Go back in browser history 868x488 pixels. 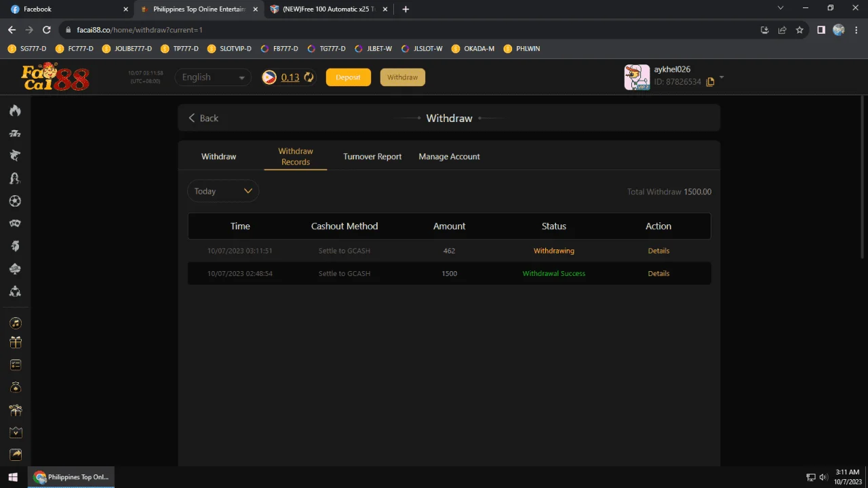pyautogui.click(x=12, y=30)
